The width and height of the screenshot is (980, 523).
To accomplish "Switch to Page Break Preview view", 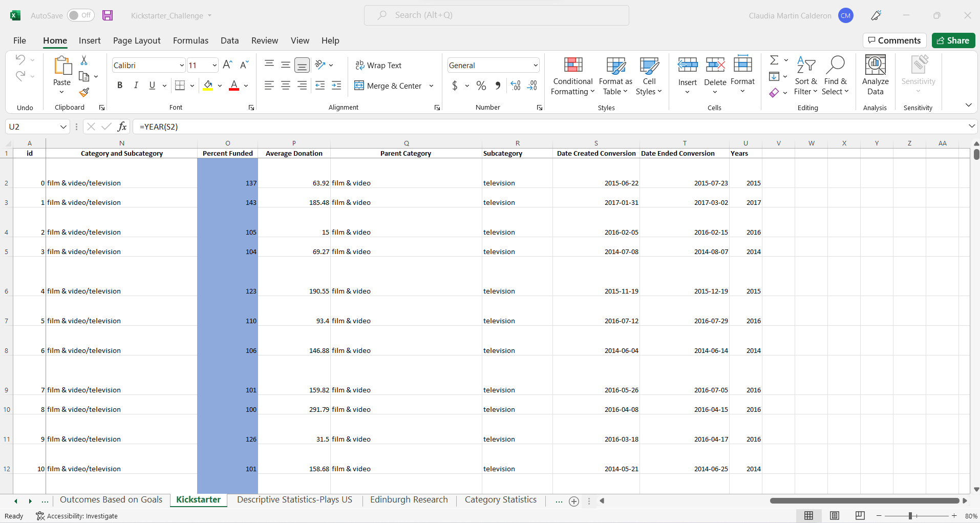I will pos(860,515).
